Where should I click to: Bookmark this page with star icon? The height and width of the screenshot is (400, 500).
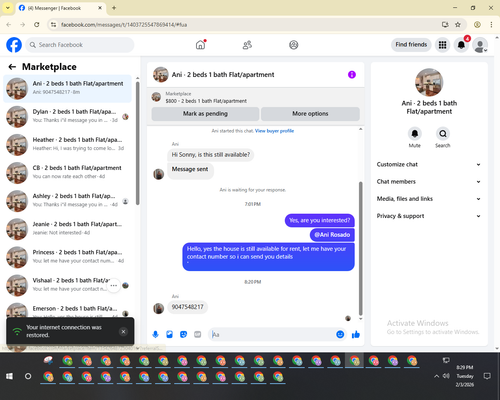(458, 25)
